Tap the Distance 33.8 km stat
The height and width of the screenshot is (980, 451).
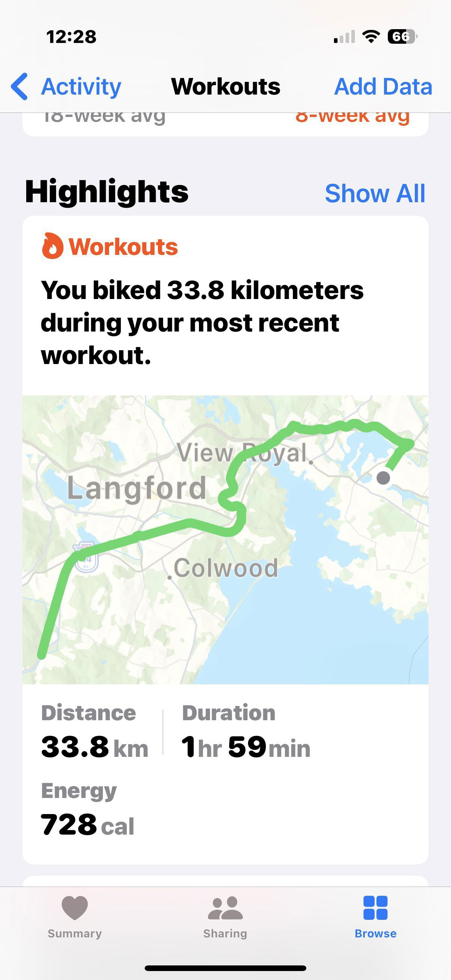(94, 731)
